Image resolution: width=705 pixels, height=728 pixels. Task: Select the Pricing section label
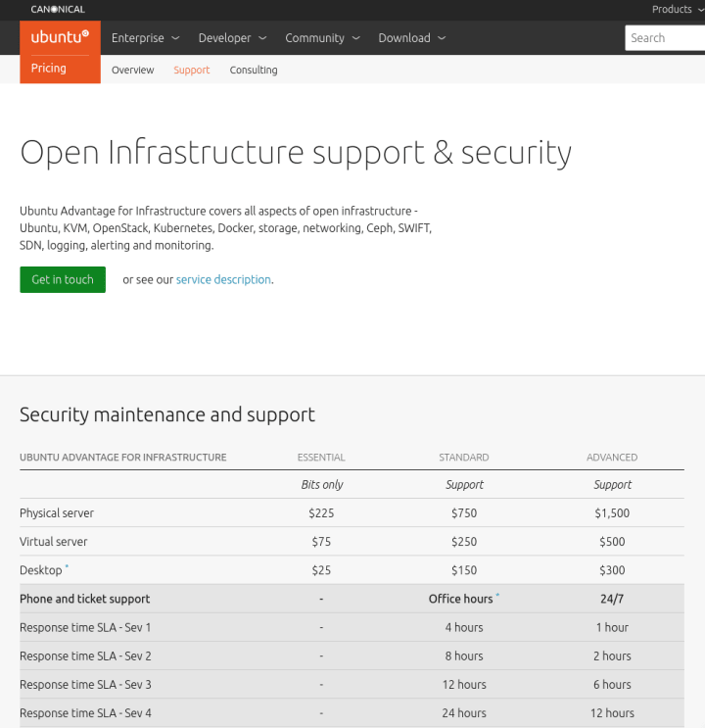[49, 69]
